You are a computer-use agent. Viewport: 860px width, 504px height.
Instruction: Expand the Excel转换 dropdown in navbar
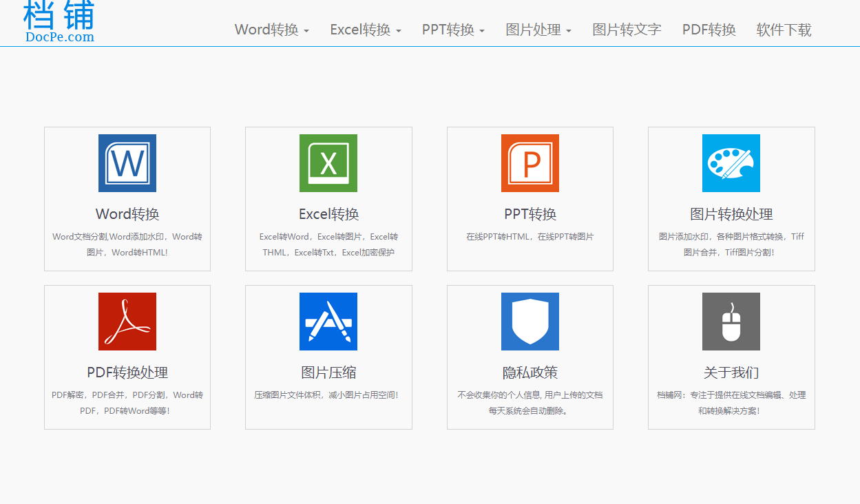click(x=365, y=30)
